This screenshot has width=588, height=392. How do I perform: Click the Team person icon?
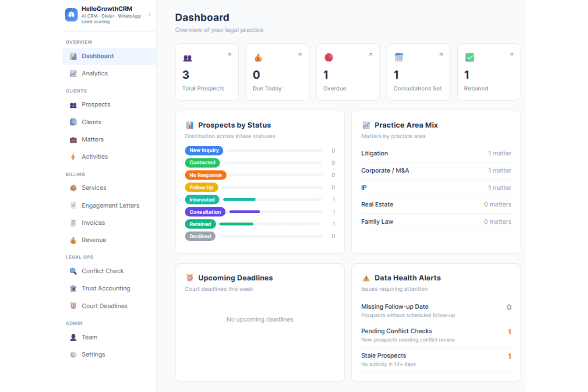tap(73, 337)
